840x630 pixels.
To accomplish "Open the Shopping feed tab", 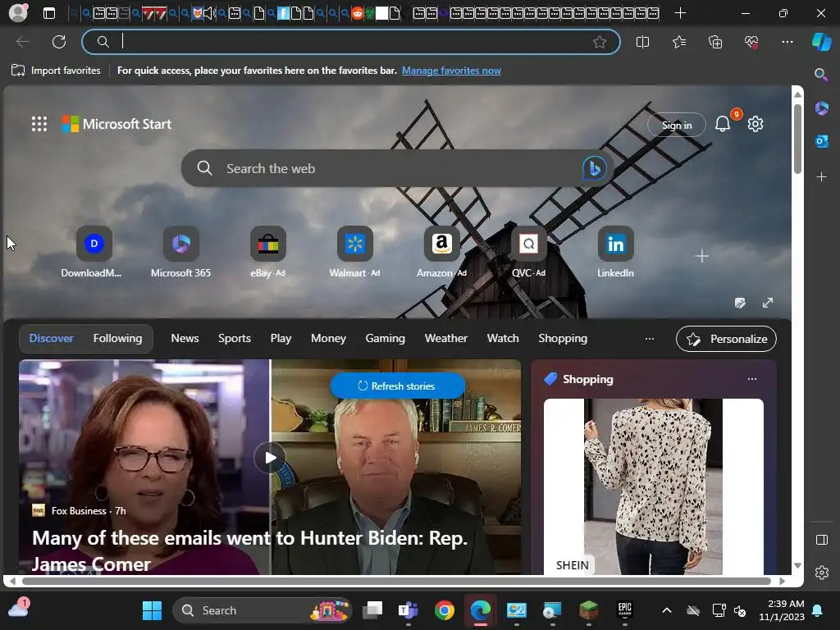I will click(563, 338).
